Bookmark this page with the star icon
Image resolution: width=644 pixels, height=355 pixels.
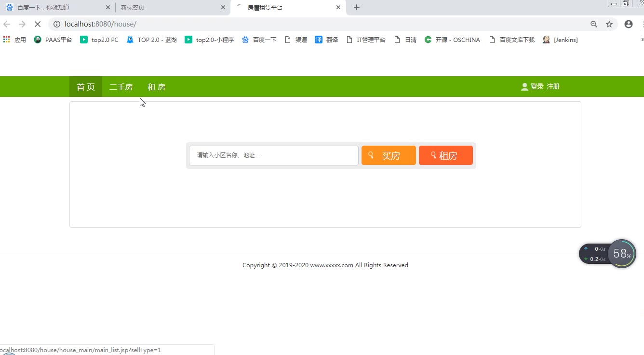point(609,24)
